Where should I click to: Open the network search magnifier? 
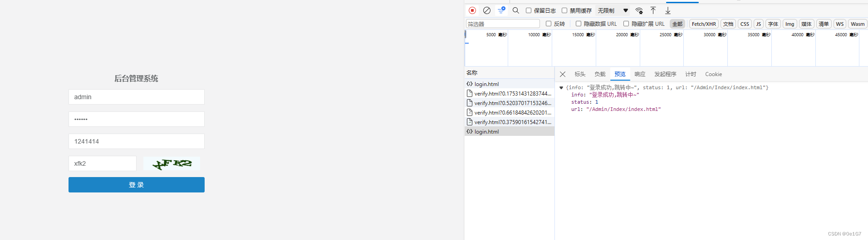[516, 10]
